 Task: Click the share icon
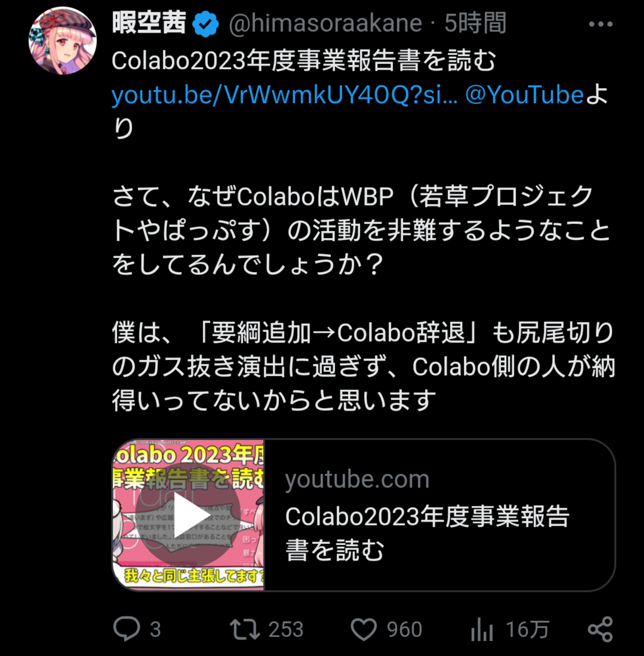(600, 629)
